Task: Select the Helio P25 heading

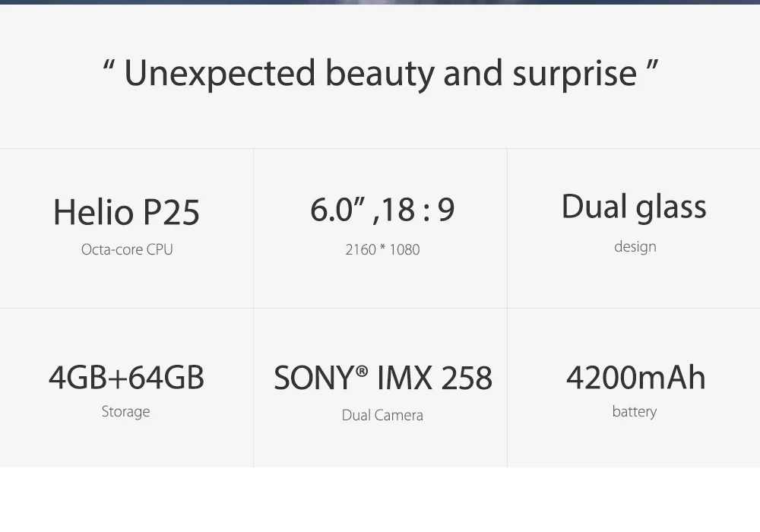Action: pos(126,212)
